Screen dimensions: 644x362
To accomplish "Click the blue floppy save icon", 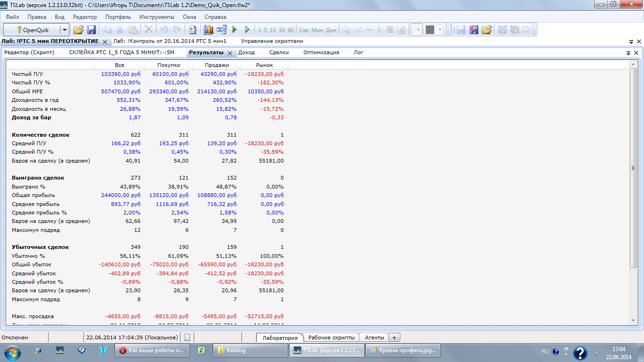I will click(91, 30).
